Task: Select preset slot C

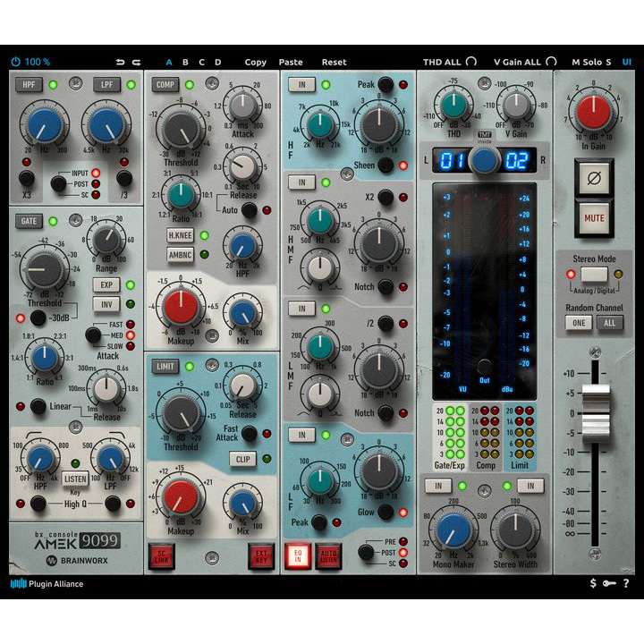Action: tap(201, 62)
